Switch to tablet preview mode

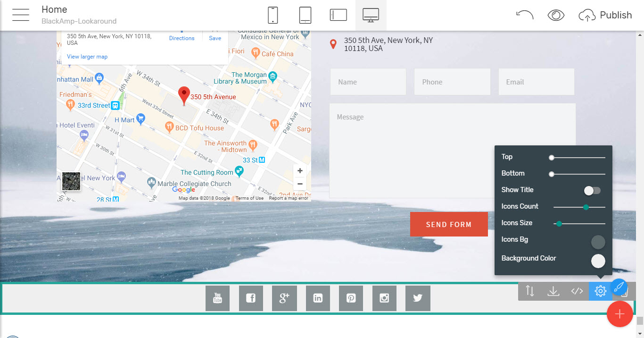(305, 15)
